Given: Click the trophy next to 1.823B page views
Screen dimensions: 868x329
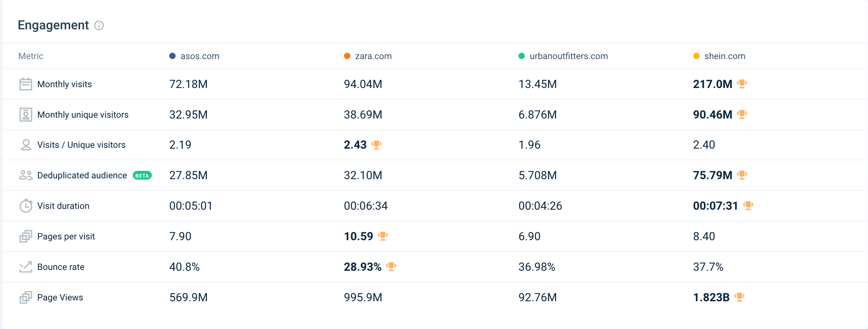Looking at the screenshot, I should 740,297.
